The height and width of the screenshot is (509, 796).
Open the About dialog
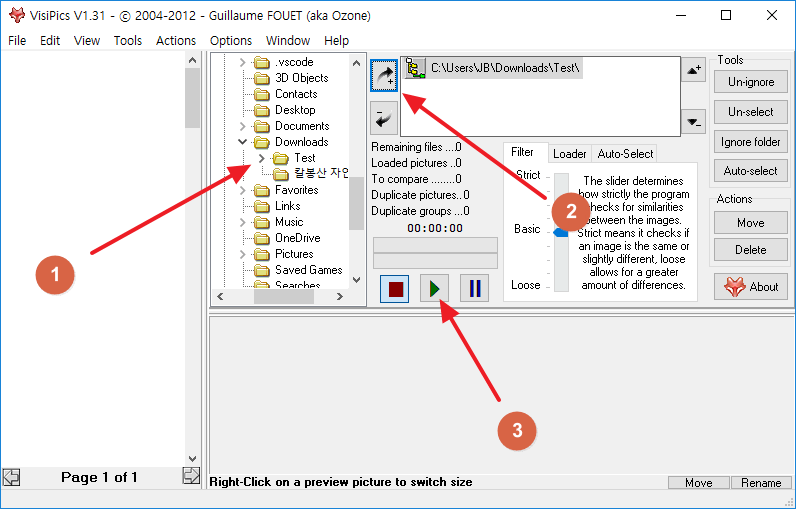coord(751,287)
